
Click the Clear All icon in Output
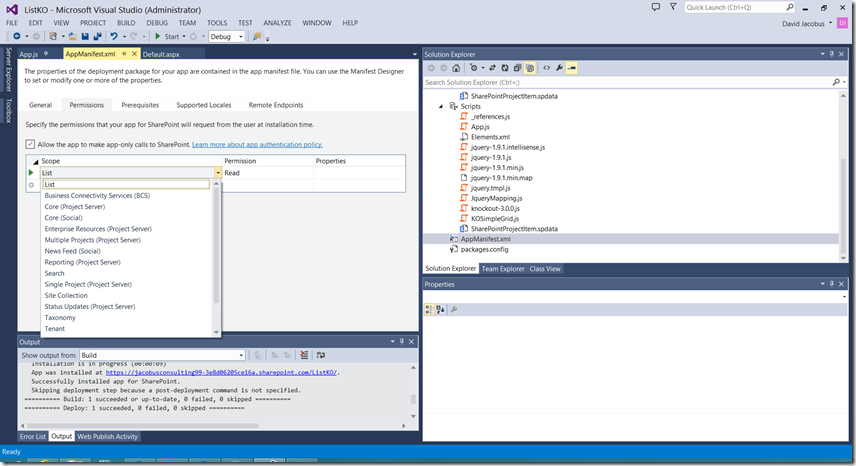tap(304, 355)
